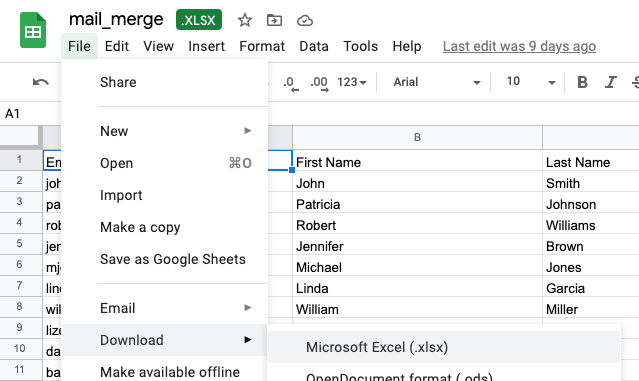Star the mail_merge document
Screen dimensions: 639x381
[x=245, y=20]
